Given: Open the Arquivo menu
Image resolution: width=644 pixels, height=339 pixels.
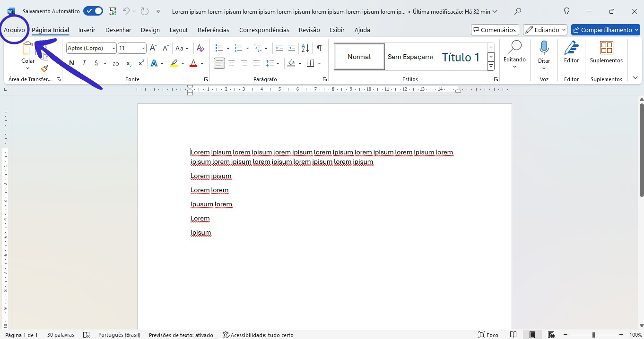Looking at the screenshot, I should [x=14, y=30].
